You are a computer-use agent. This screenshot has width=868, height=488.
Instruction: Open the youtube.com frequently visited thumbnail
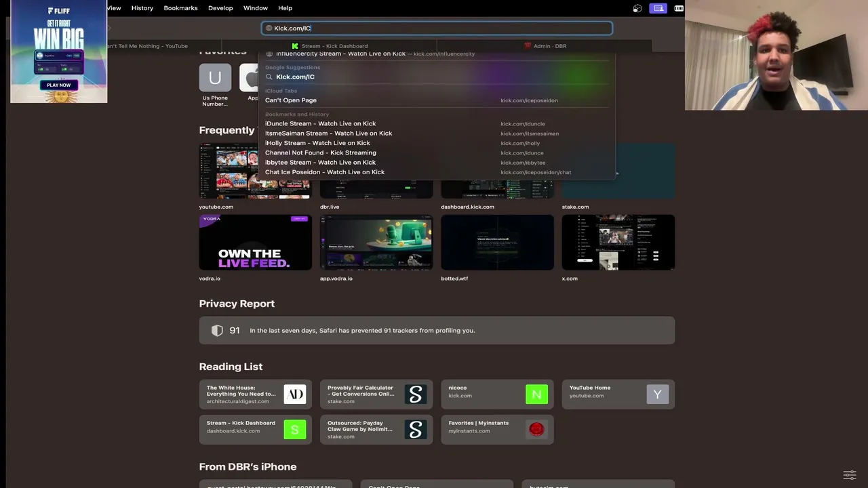click(x=255, y=171)
